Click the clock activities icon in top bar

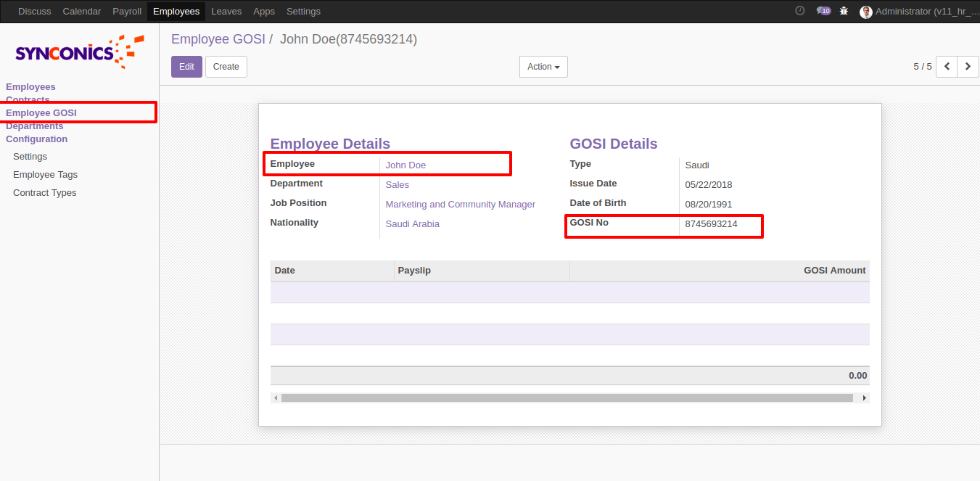(x=799, y=11)
